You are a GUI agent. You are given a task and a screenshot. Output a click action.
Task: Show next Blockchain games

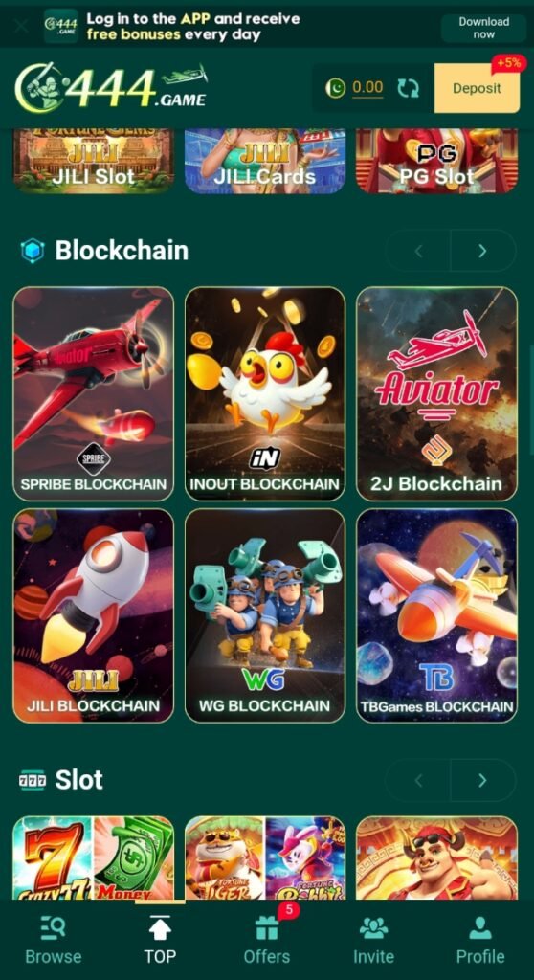pyautogui.click(x=482, y=251)
